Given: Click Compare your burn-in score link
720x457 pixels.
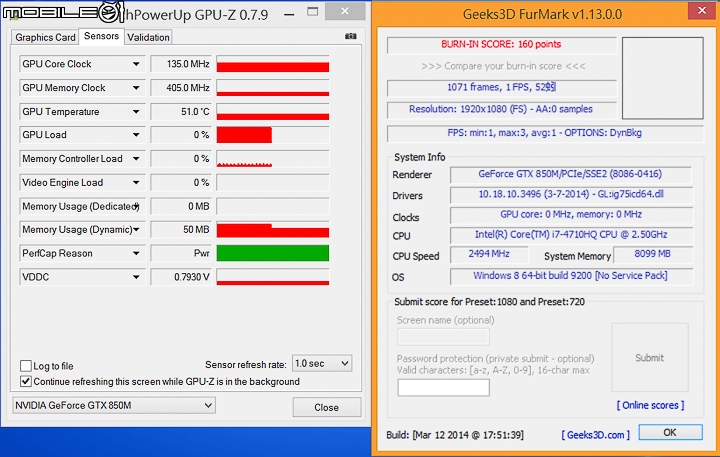Looking at the screenshot, I should (x=503, y=66).
